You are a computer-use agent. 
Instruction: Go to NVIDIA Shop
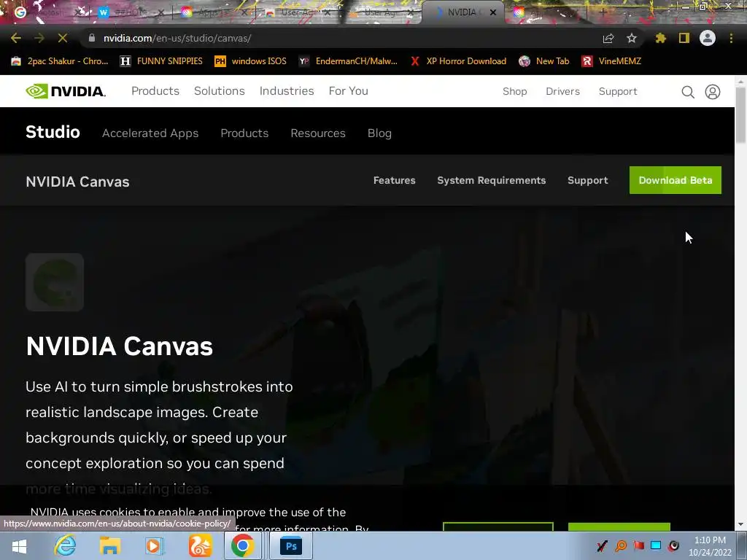point(514,91)
